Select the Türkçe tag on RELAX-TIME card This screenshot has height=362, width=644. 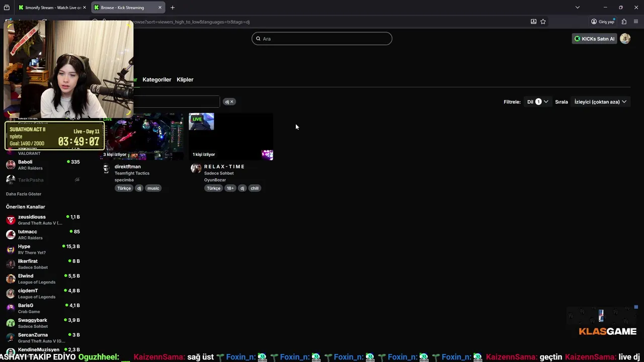click(213, 188)
